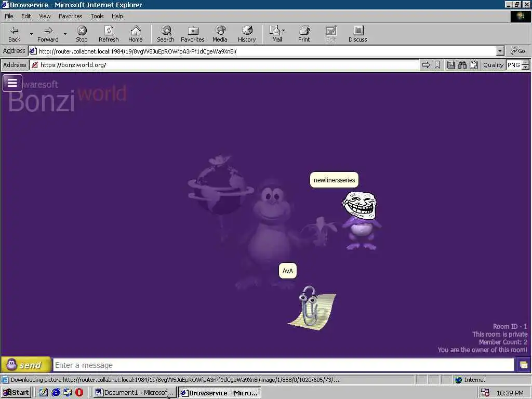Launch Opera from quick launch
Image resolution: width=532 pixels, height=399 pixels.
point(79,393)
